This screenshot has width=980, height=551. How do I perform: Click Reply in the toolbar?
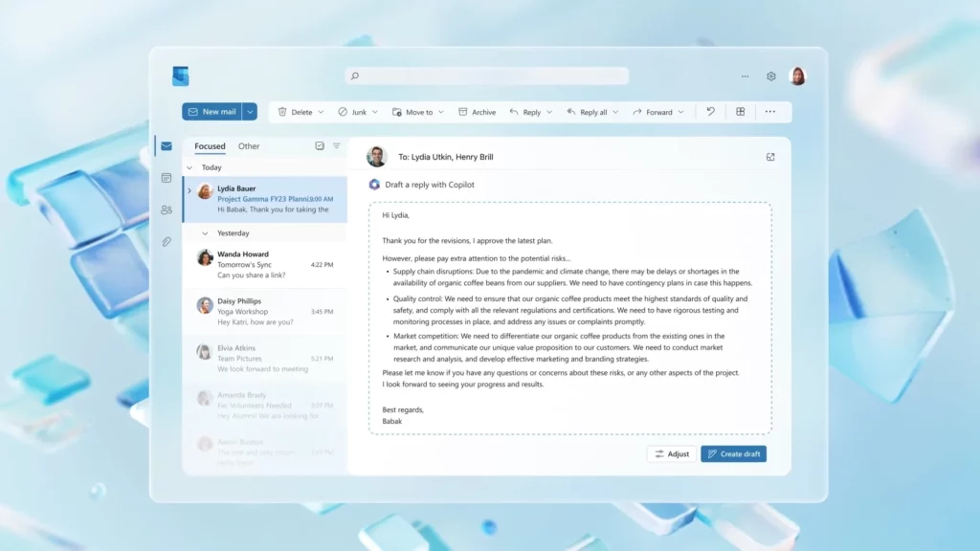[x=525, y=112]
